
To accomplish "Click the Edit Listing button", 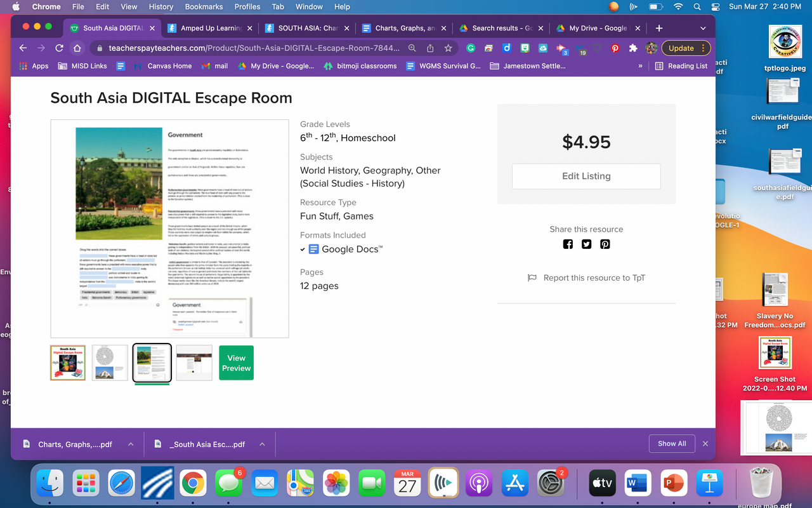I will point(586,176).
